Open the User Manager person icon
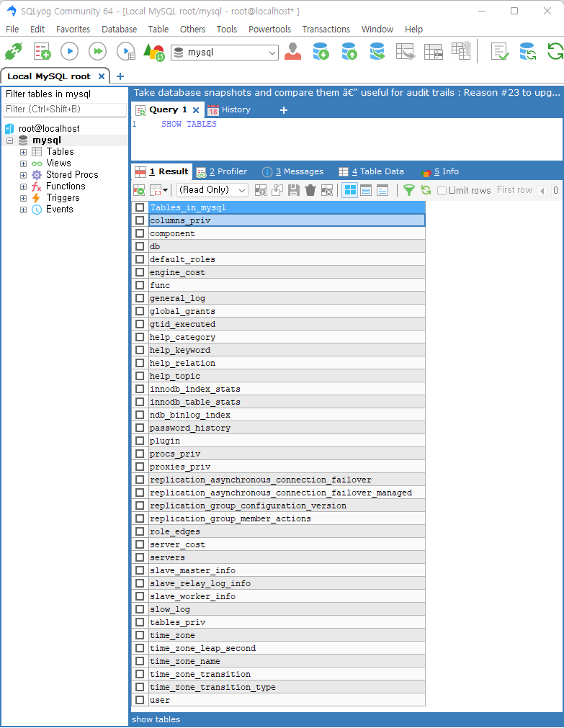The width and height of the screenshot is (564, 728). (x=292, y=51)
